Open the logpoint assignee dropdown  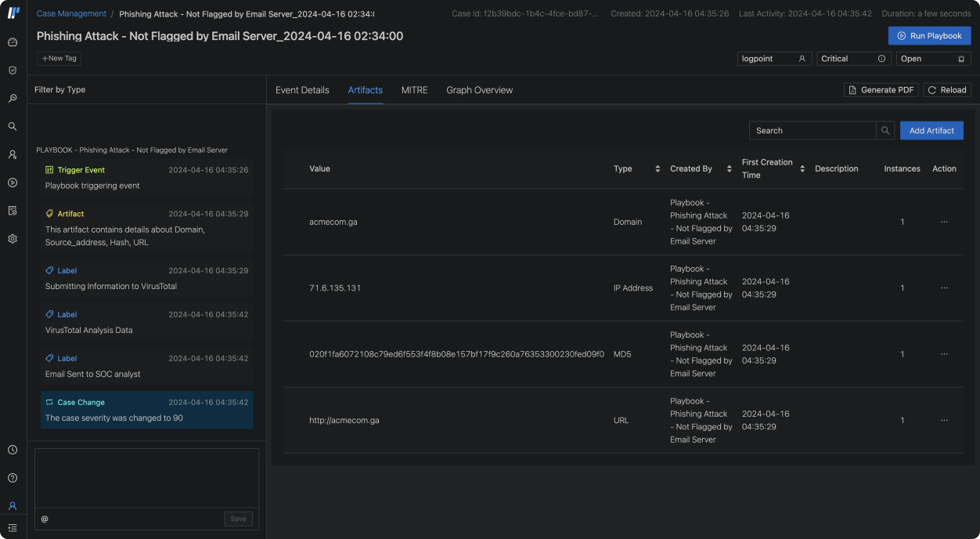click(x=773, y=59)
